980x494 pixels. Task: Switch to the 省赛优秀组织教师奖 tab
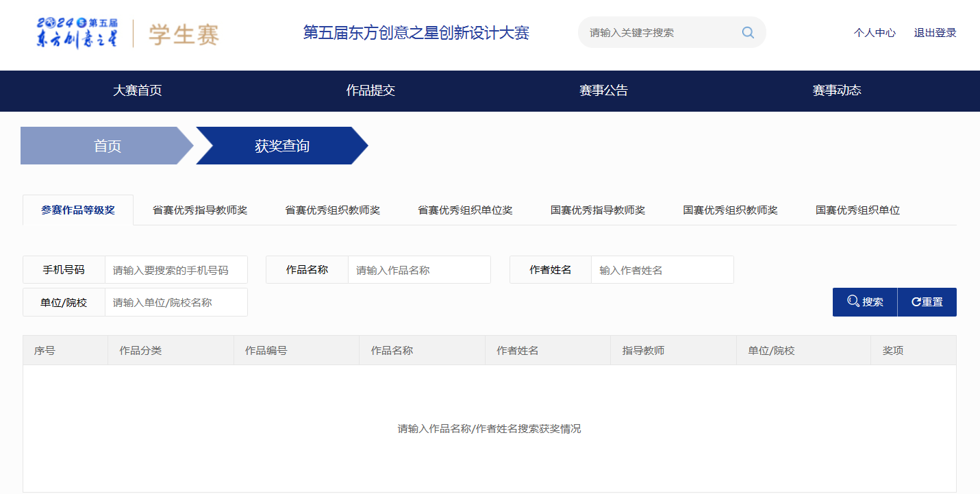click(x=332, y=210)
